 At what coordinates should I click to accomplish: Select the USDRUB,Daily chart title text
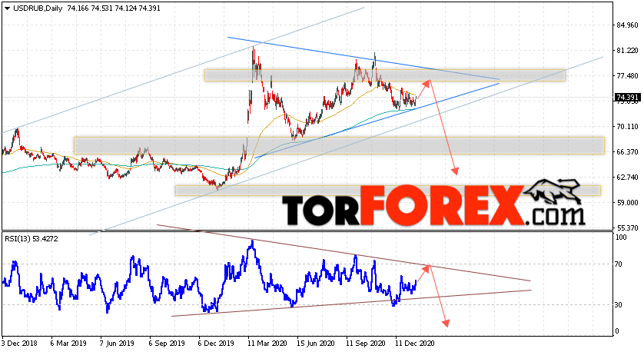pyautogui.click(x=38, y=8)
